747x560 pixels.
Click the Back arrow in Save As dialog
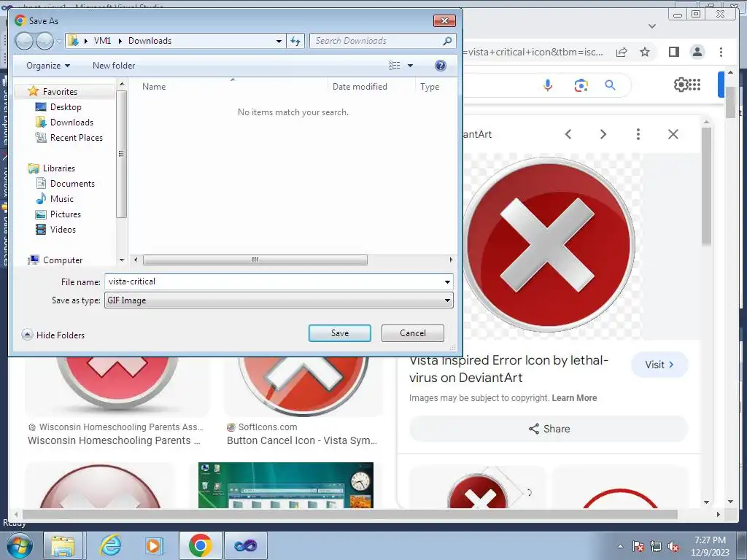(24, 41)
